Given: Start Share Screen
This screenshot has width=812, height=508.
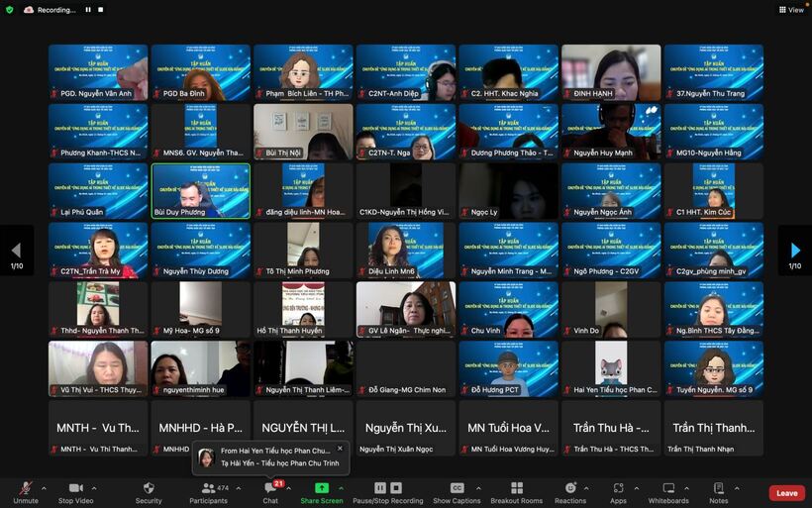Looking at the screenshot, I should pyautogui.click(x=322, y=491).
